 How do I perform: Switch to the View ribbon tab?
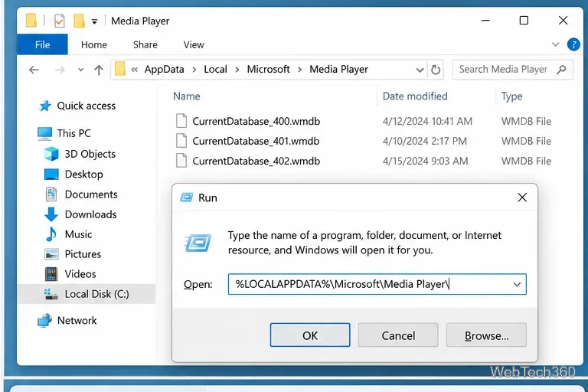194,44
